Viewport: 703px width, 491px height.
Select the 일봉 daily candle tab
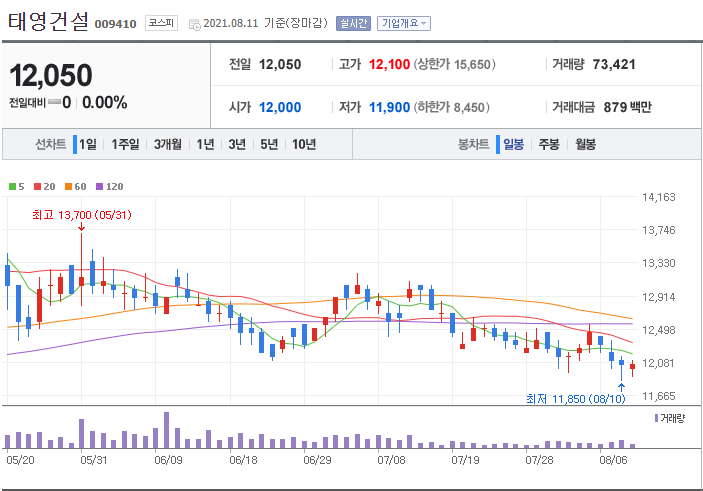coord(513,144)
